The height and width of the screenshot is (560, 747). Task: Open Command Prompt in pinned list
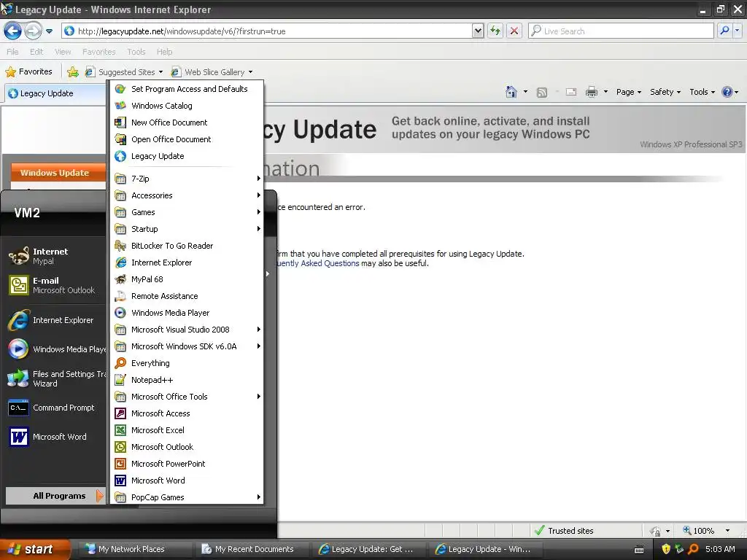55,408
